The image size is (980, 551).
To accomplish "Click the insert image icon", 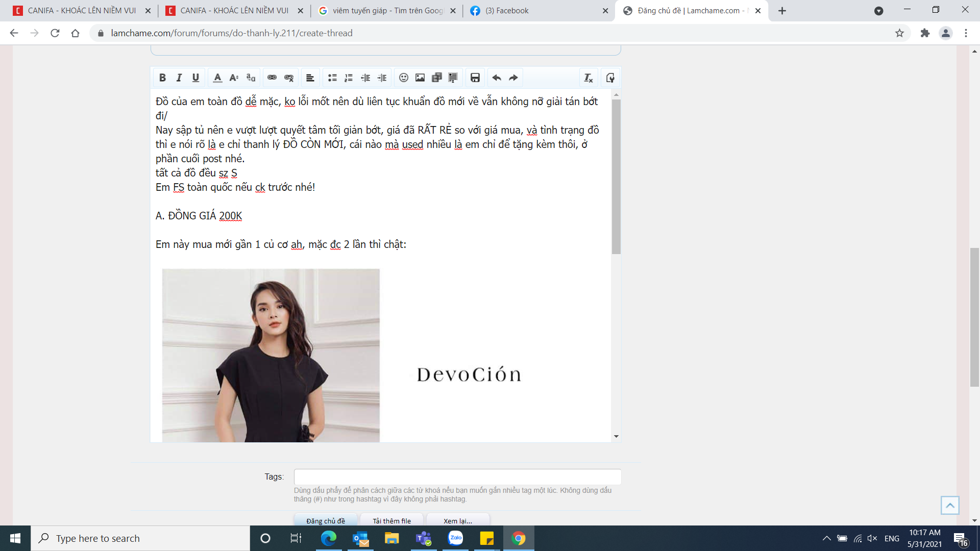I will click(x=420, y=78).
